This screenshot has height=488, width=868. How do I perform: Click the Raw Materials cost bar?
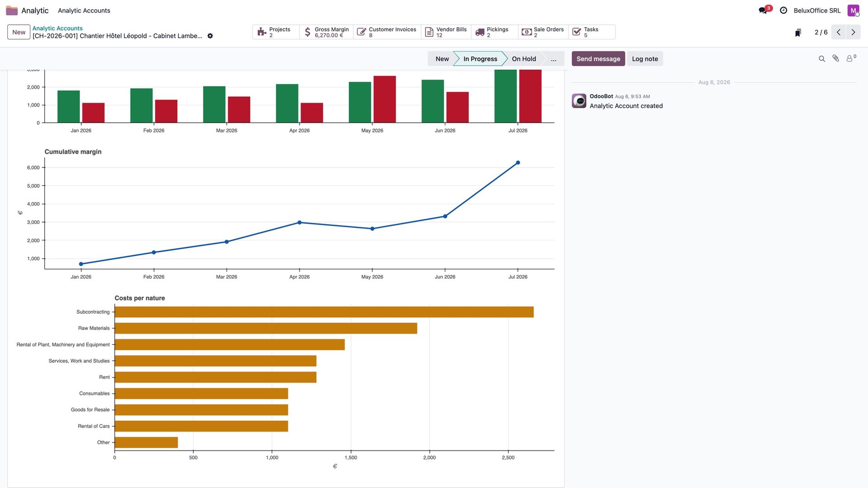point(266,328)
